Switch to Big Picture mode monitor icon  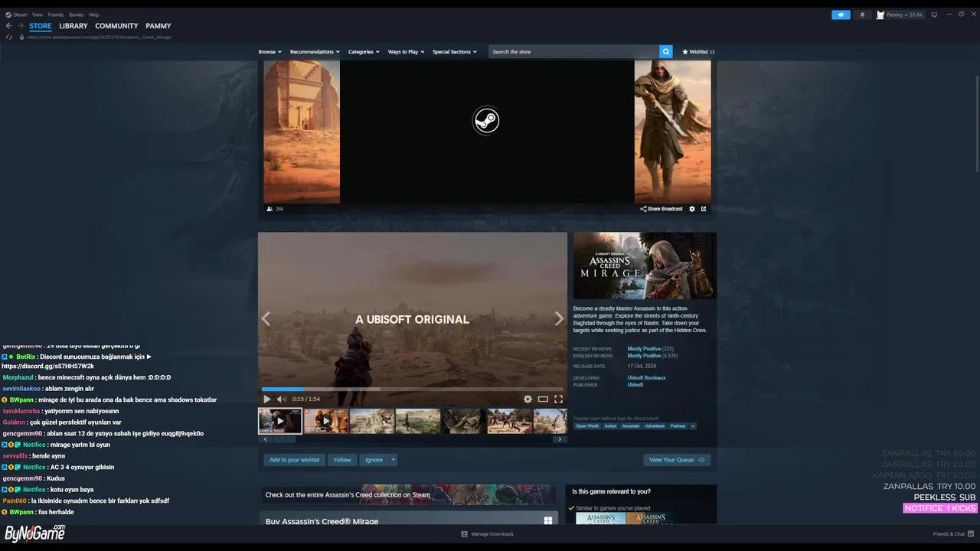(934, 15)
